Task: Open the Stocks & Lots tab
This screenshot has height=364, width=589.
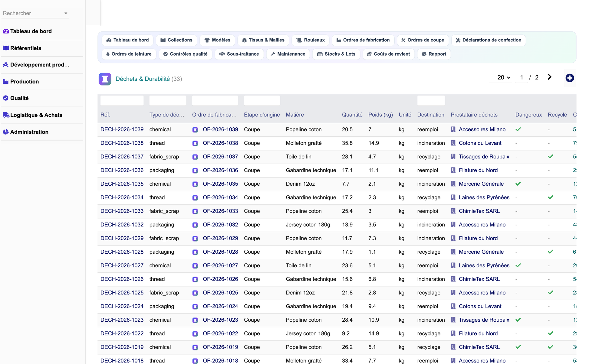Action: point(336,54)
